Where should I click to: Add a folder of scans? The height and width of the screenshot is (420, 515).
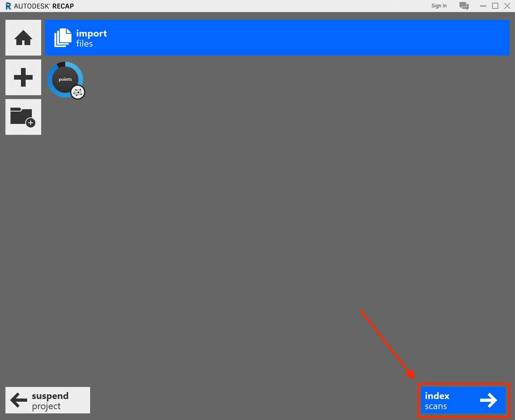23,117
